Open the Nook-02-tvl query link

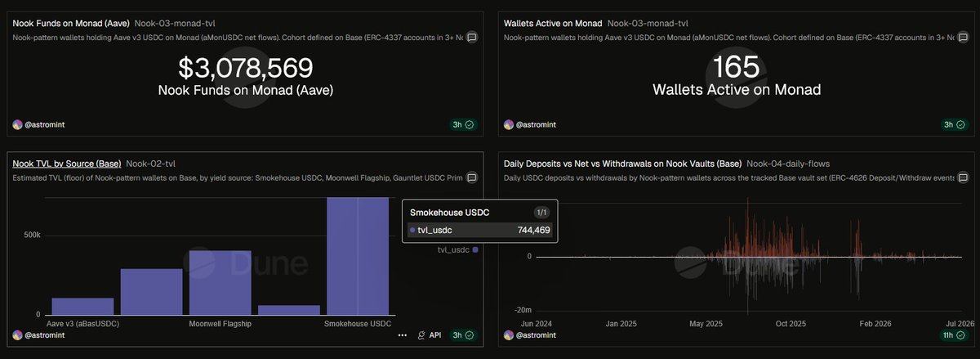153,163
